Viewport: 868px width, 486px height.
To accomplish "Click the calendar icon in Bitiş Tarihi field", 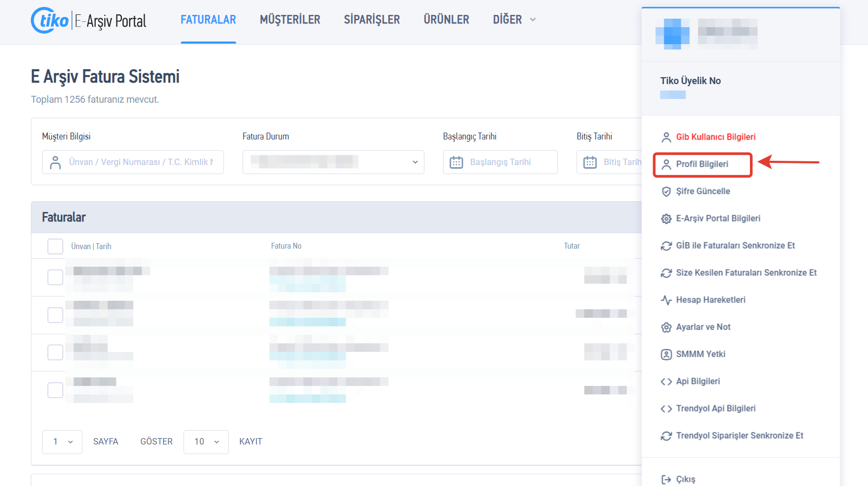I will tap(590, 162).
